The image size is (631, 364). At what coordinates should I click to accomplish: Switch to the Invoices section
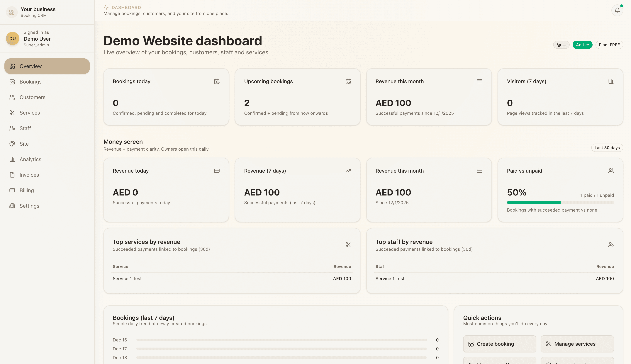29,175
